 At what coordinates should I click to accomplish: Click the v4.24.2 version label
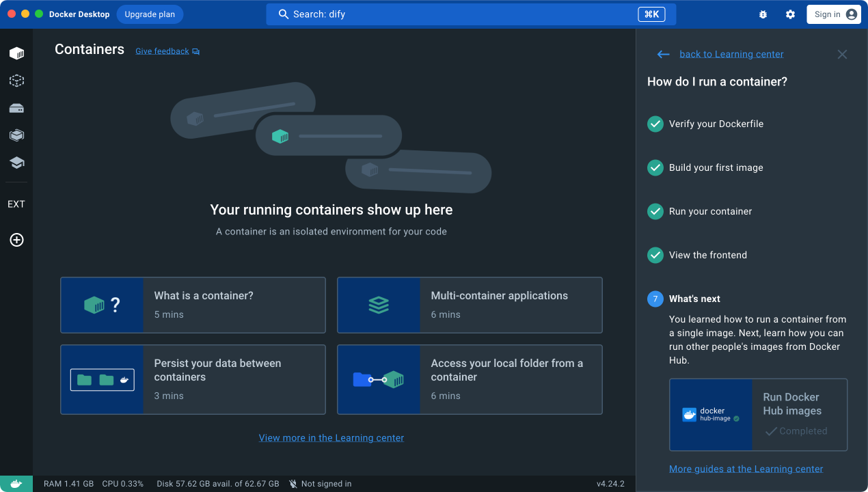pyautogui.click(x=610, y=484)
